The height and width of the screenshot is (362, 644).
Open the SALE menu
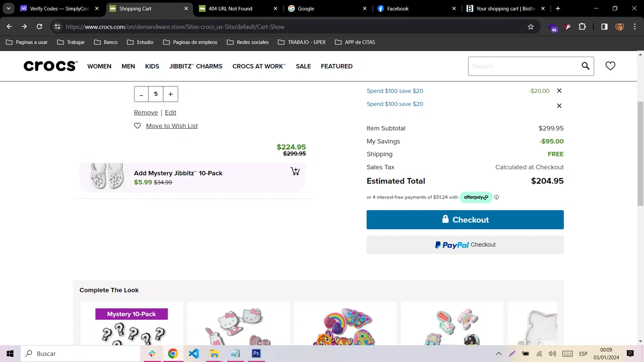pos(303,66)
